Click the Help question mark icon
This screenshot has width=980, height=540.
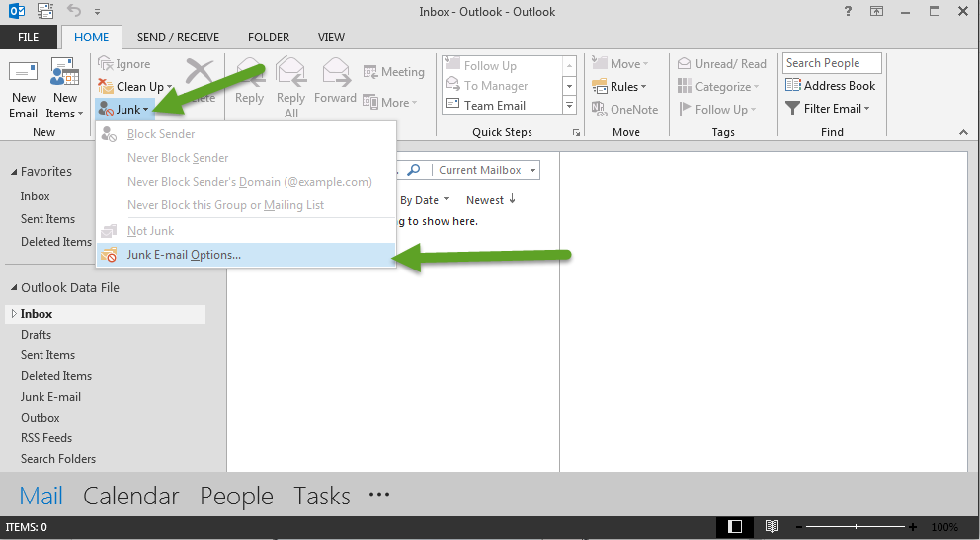(x=848, y=11)
